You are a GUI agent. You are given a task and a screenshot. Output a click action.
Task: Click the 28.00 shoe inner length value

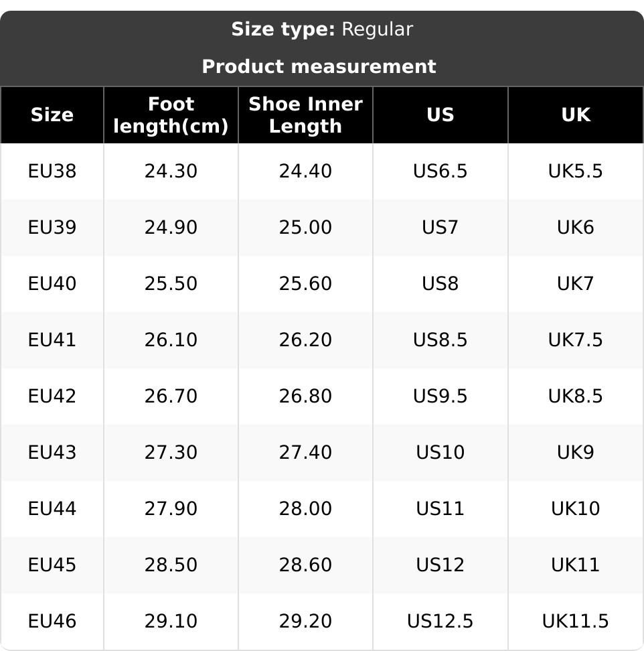click(305, 509)
